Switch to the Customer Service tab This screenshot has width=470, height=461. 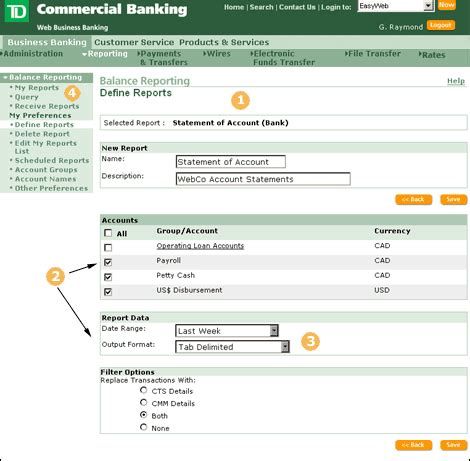click(x=134, y=42)
